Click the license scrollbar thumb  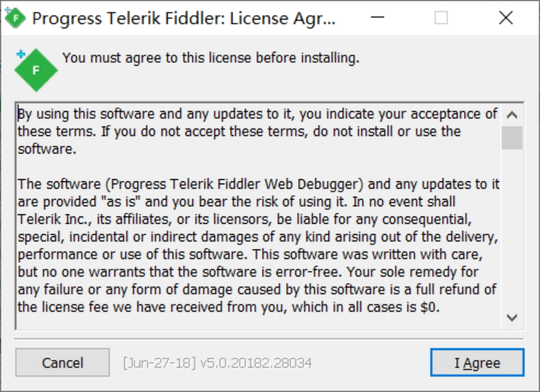coord(512,137)
